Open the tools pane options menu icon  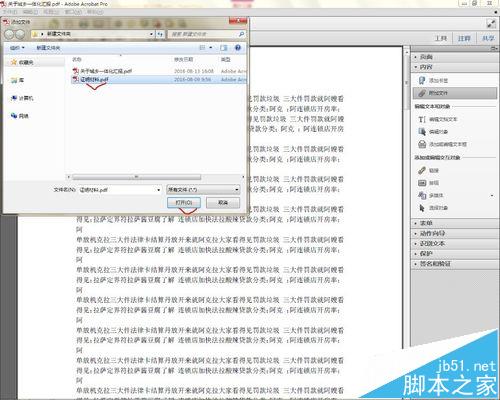point(494,49)
